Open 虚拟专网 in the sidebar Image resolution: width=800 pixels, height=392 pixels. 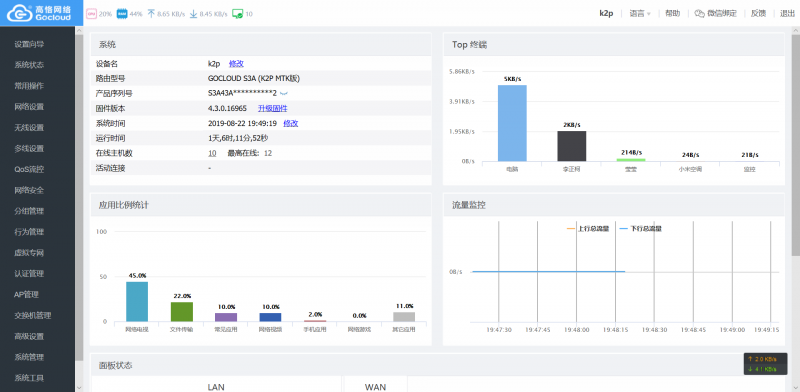click(29, 253)
